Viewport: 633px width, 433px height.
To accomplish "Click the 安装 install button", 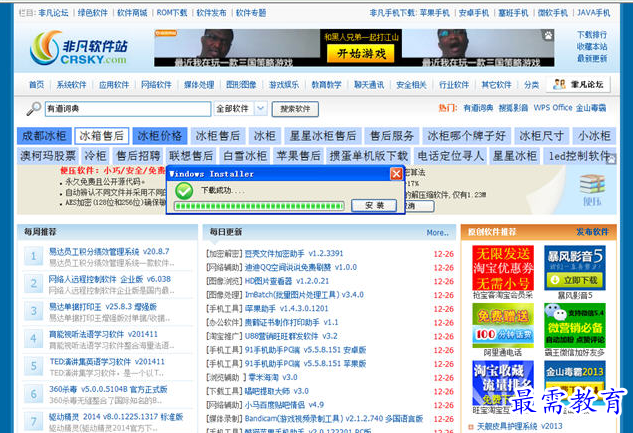I will coord(374,205).
